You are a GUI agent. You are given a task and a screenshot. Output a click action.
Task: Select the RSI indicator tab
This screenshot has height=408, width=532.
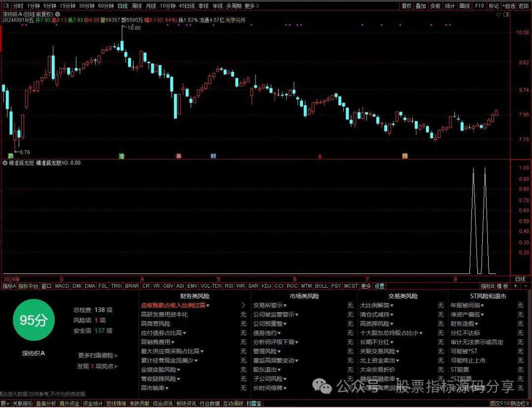point(229,286)
